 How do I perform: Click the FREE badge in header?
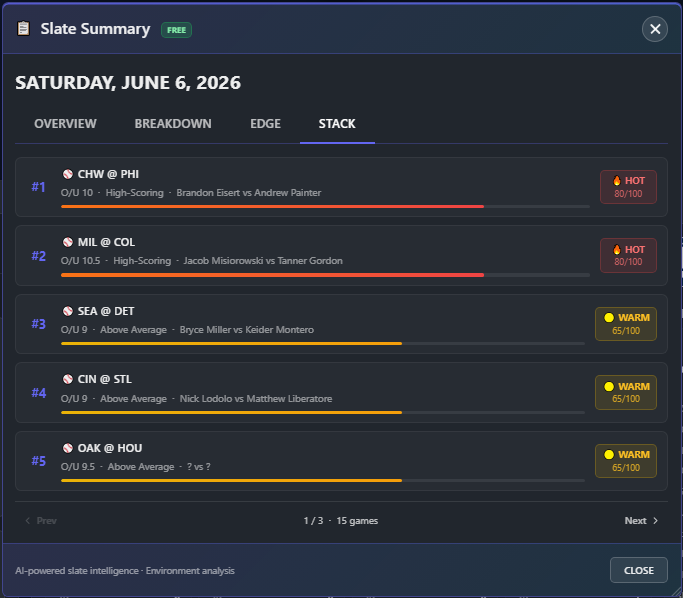(176, 30)
